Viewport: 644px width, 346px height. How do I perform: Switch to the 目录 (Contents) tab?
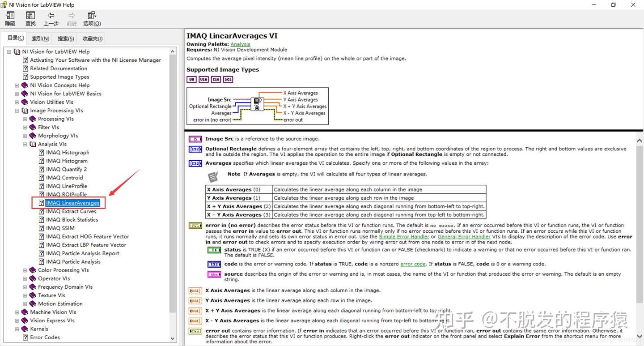click(15, 38)
